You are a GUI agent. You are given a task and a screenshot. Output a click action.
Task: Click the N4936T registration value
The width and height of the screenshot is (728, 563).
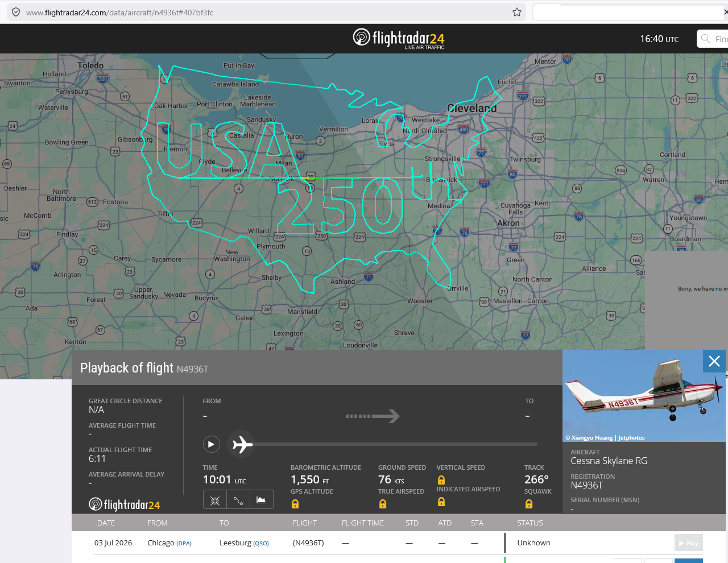[x=586, y=485]
